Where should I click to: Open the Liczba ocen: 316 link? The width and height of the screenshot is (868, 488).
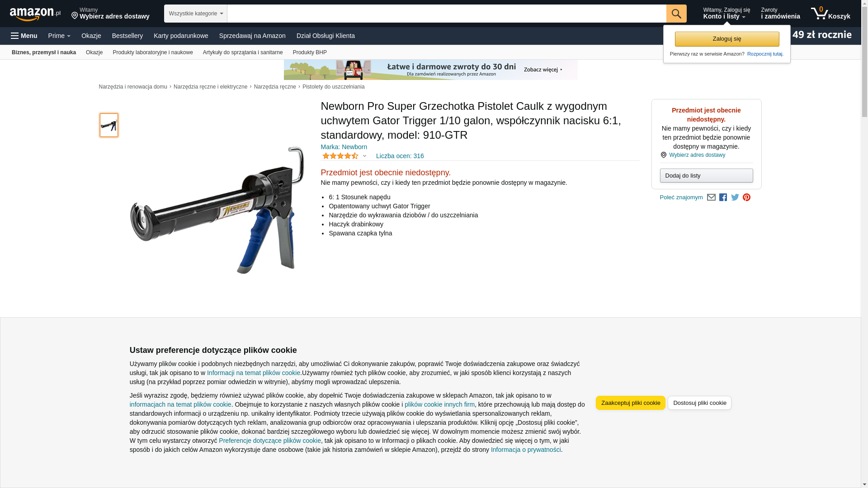tap(400, 156)
